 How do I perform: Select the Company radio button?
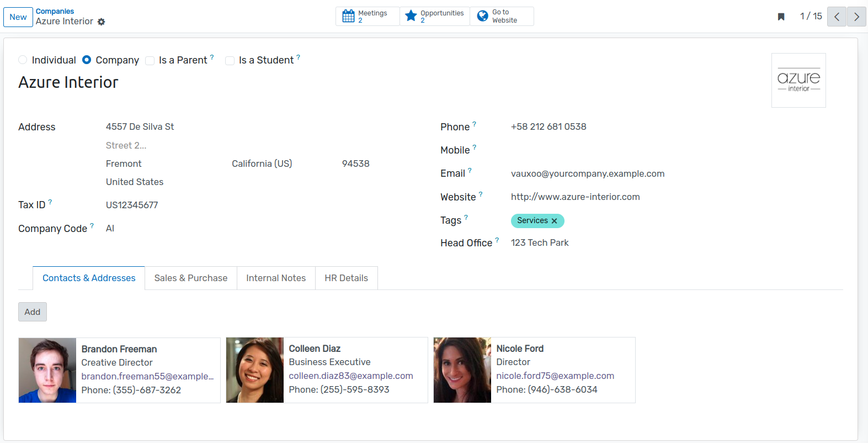tap(87, 60)
